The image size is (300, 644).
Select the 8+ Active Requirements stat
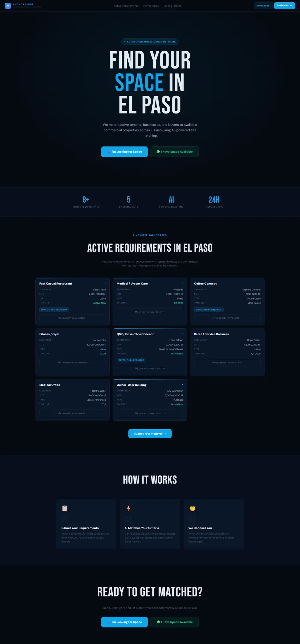click(86, 202)
